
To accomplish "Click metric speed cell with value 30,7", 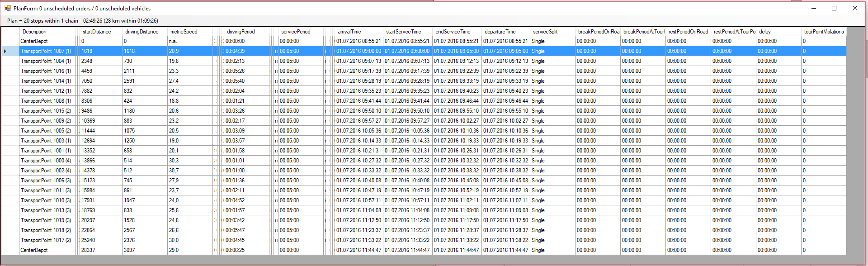I will tap(174, 171).
